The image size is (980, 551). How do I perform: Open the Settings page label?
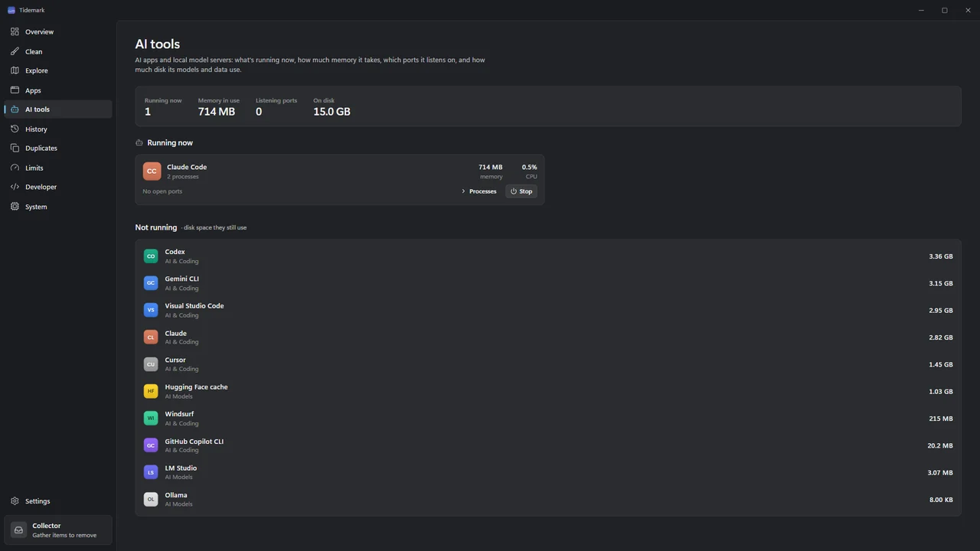(38, 501)
